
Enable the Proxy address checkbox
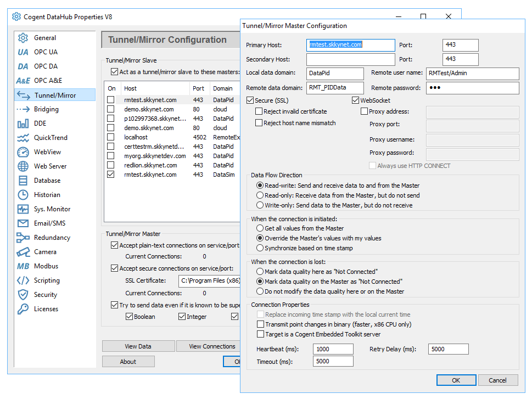tap(364, 111)
